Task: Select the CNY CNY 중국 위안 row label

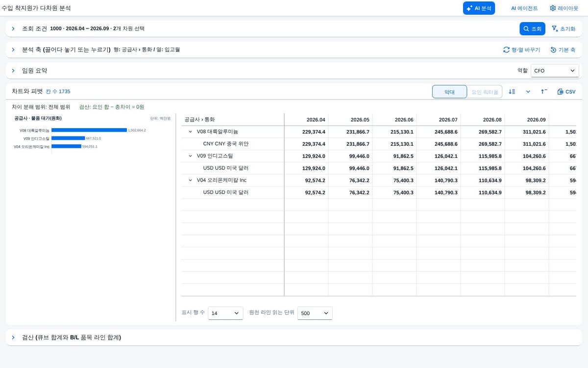Action: 226,144
